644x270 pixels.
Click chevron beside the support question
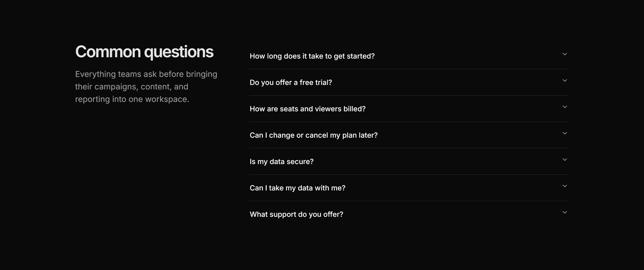[565, 212]
